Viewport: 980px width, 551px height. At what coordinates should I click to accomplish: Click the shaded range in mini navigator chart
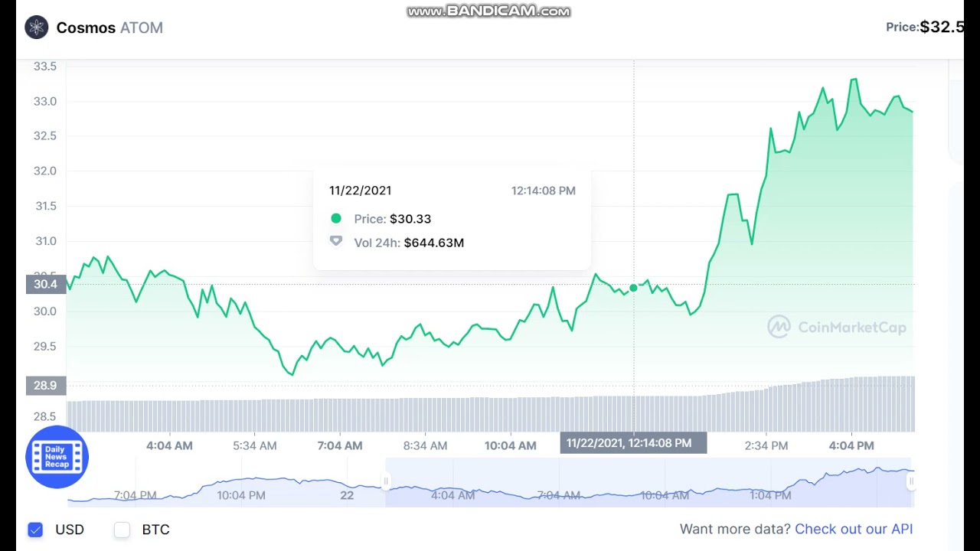[648, 482]
